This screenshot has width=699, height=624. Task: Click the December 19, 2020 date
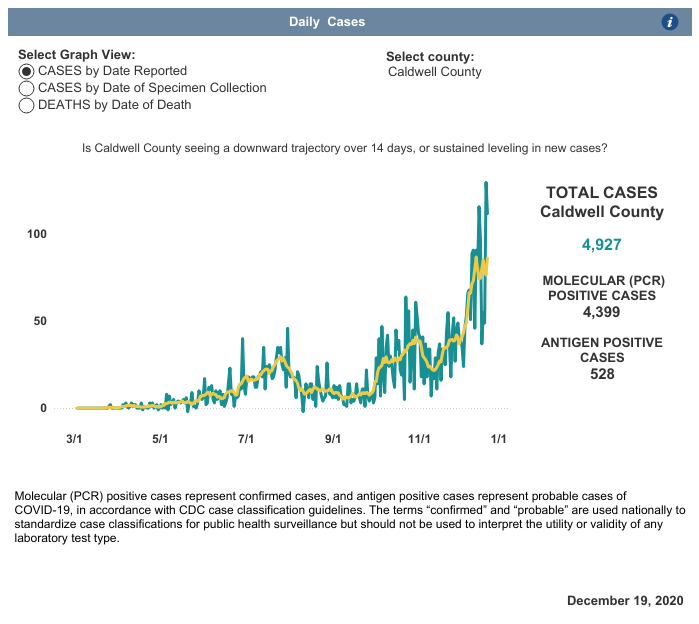(625, 601)
